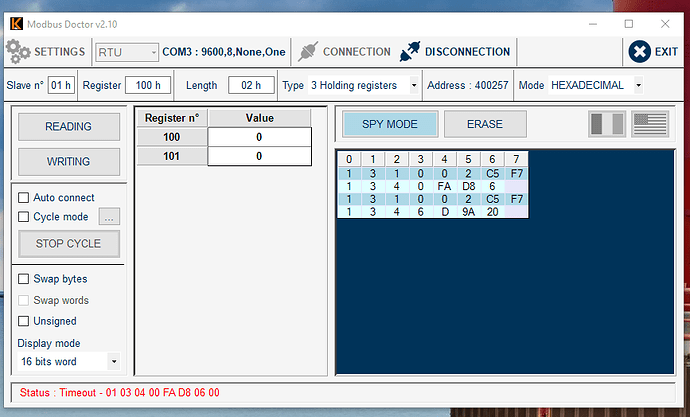Click the Status Timeout message

120,392
